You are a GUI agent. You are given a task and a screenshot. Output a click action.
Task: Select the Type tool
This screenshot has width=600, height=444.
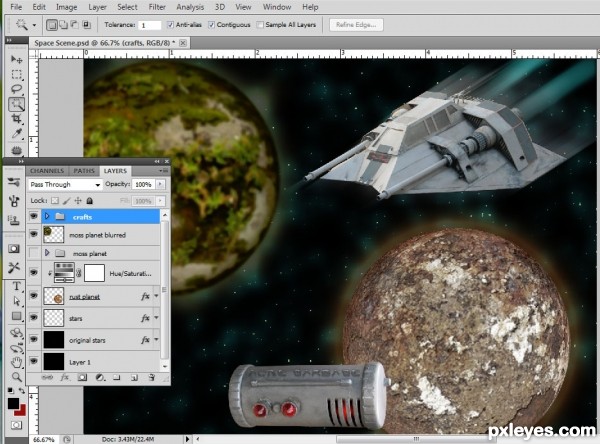[x=16, y=286]
